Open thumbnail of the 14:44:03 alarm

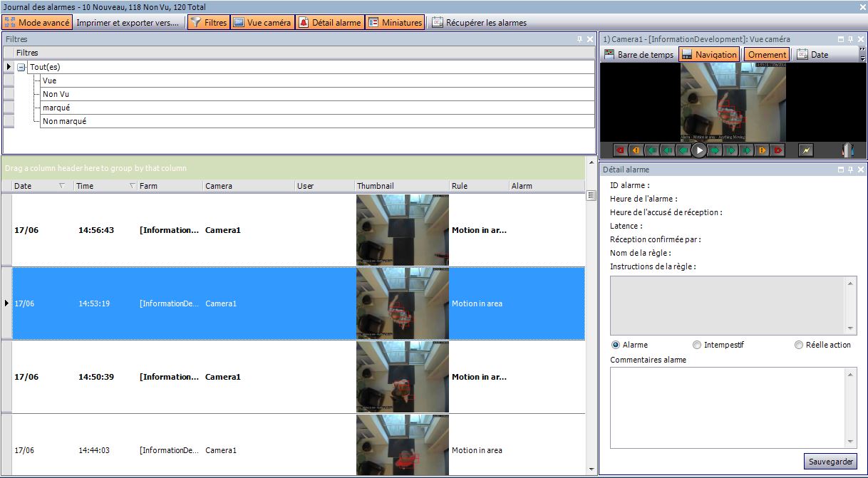pos(403,445)
